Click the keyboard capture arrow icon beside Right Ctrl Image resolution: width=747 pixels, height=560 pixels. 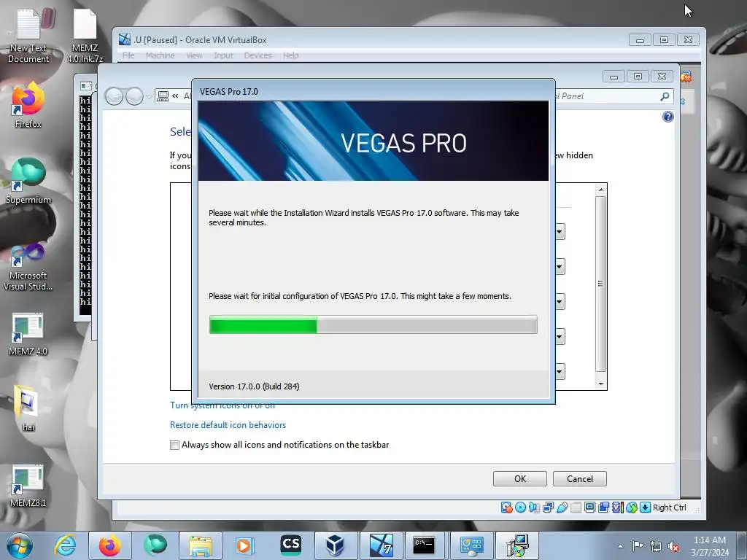pos(645,507)
